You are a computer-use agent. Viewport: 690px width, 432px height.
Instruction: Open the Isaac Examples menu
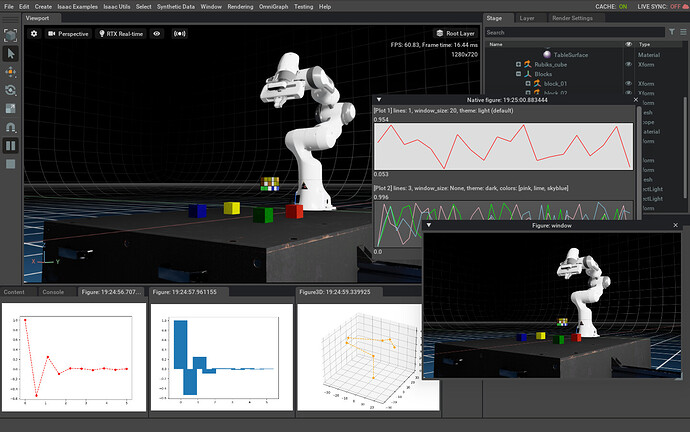coord(77,6)
